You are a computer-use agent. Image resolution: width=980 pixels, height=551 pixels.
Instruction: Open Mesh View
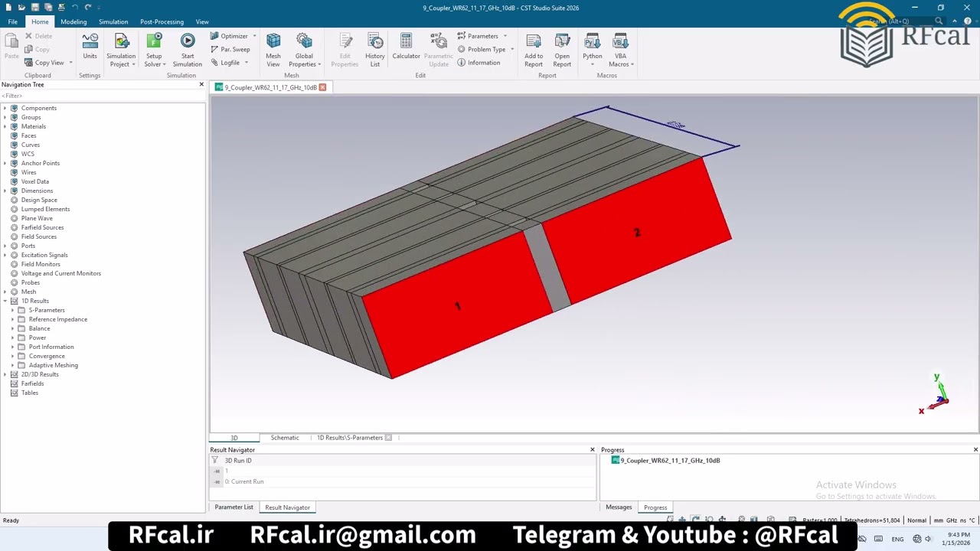click(273, 50)
